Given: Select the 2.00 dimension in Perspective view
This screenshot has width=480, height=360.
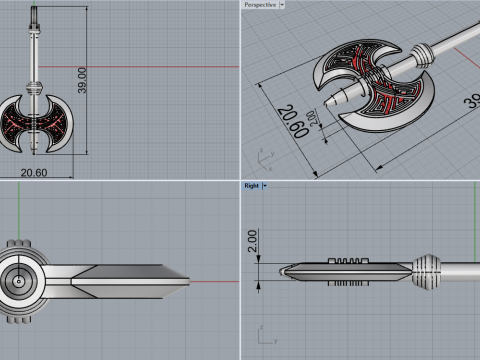Looking at the screenshot, I should click(x=312, y=118).
